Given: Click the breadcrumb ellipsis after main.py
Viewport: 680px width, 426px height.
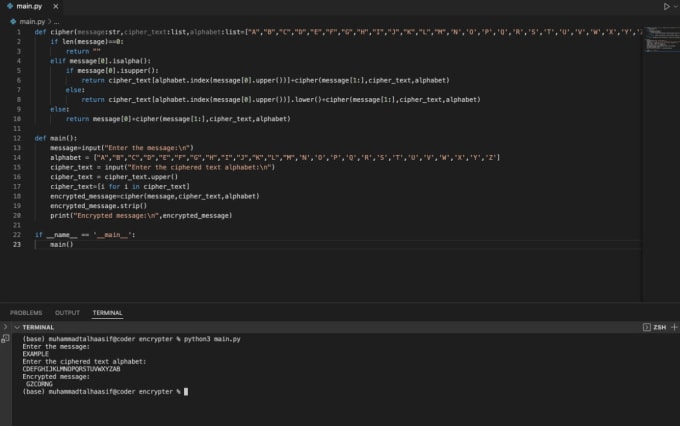Looking at the screenshot, I should tap(56, 21).
